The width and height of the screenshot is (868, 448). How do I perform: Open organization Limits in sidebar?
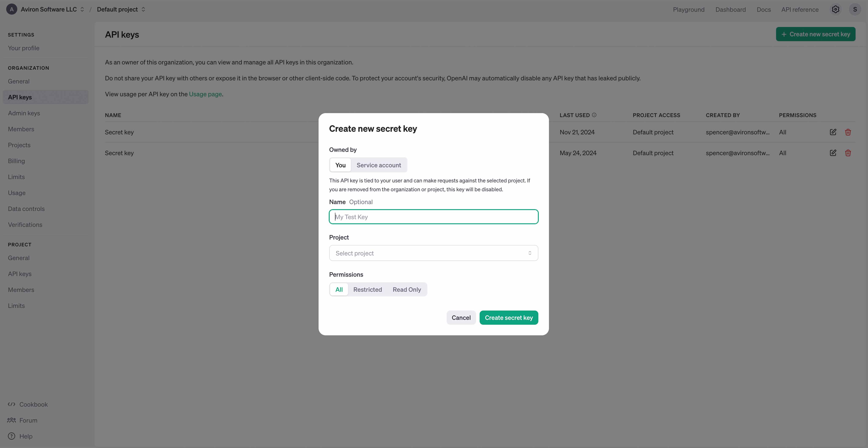16,177
